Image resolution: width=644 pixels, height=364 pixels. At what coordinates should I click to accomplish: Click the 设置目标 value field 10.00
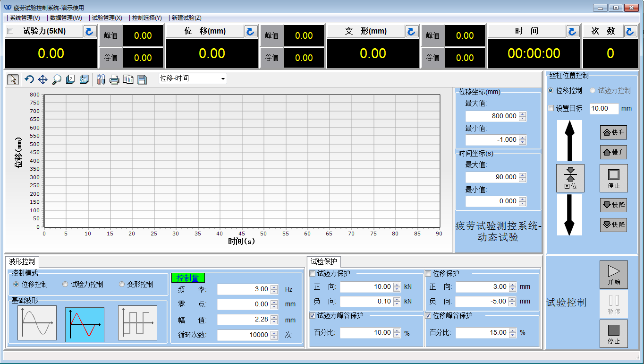pos(604,108)
